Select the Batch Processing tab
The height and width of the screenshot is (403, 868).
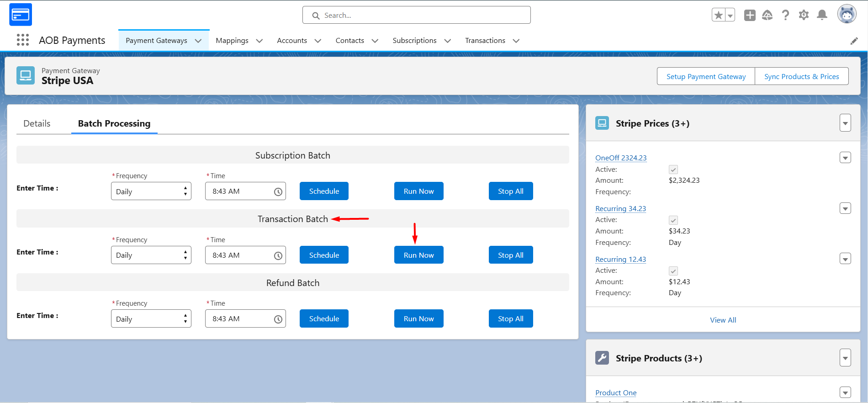(x=114, y=123)
